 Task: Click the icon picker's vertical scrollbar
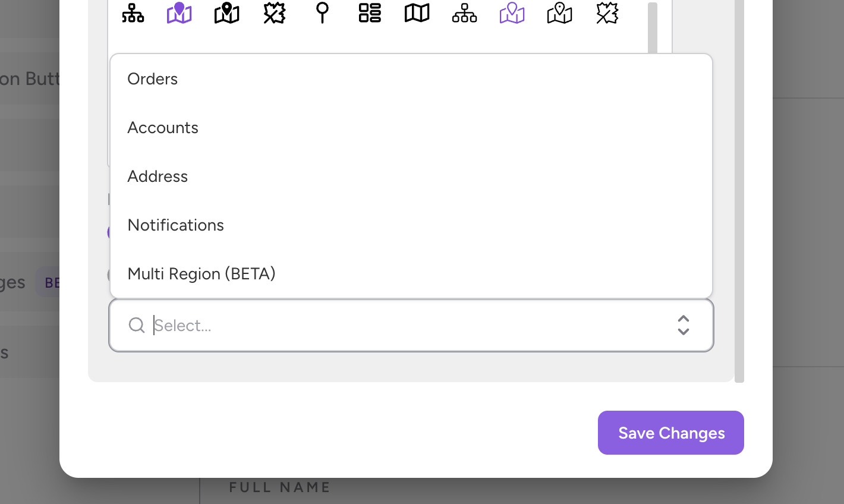point(653,27)
